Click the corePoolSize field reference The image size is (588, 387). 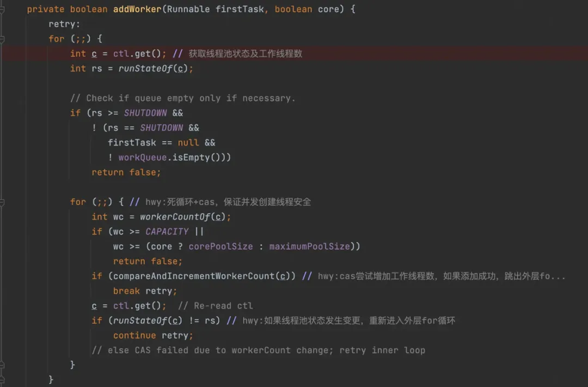[x=220, y=246]
